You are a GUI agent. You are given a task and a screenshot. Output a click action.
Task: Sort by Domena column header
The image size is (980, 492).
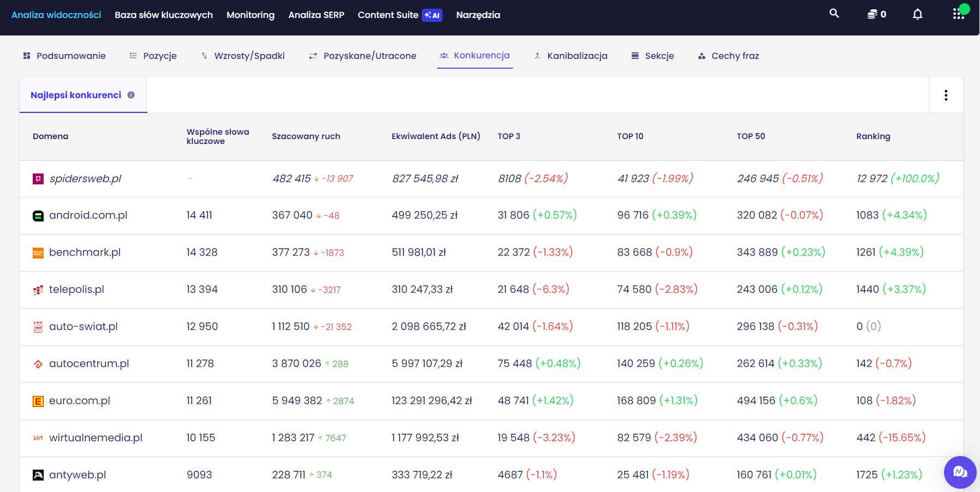click(50, 136)
